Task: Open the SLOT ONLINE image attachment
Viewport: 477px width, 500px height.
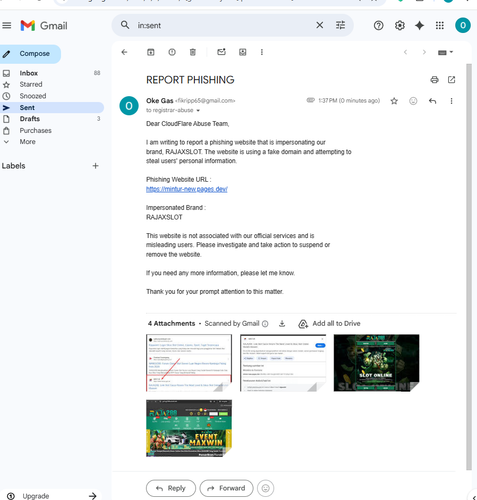Action: (376, 363)
